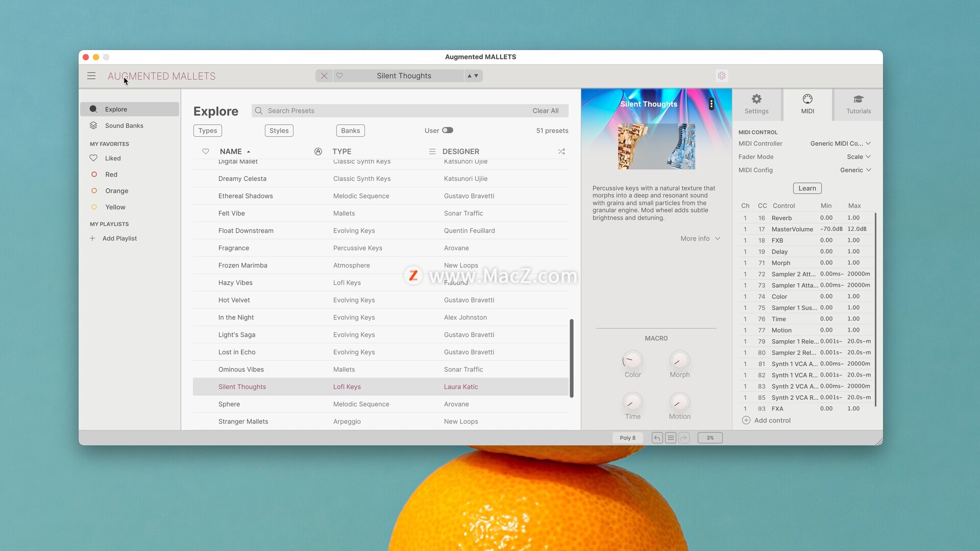Clear all search filters

(x=545, y=111)
